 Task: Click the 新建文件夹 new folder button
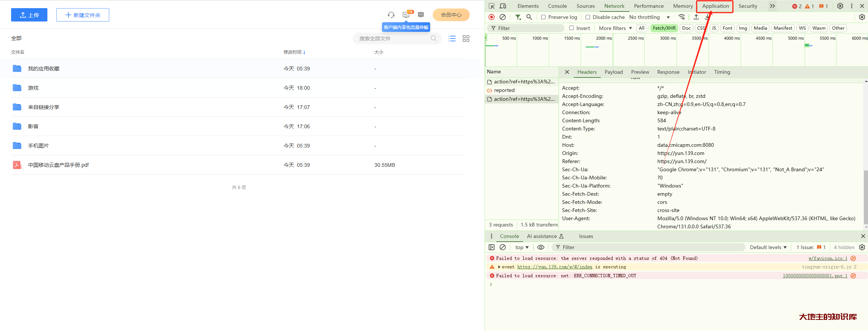(83, 15)
